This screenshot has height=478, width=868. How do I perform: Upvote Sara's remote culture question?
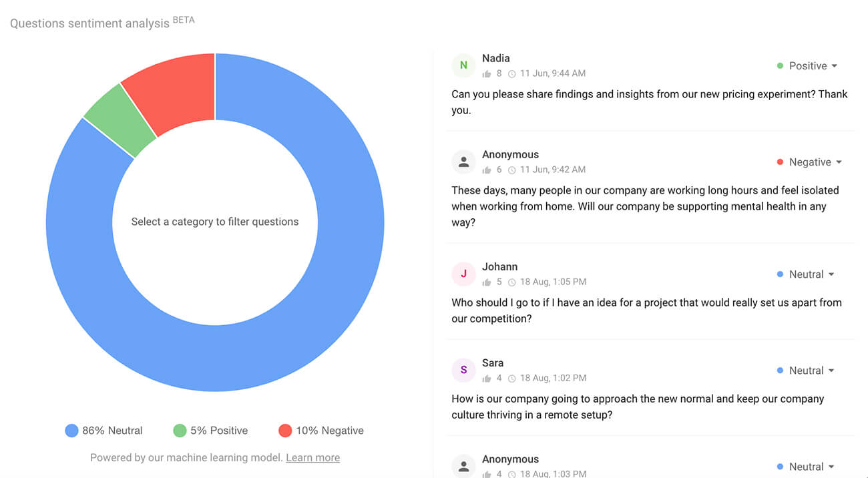(487, 378)
